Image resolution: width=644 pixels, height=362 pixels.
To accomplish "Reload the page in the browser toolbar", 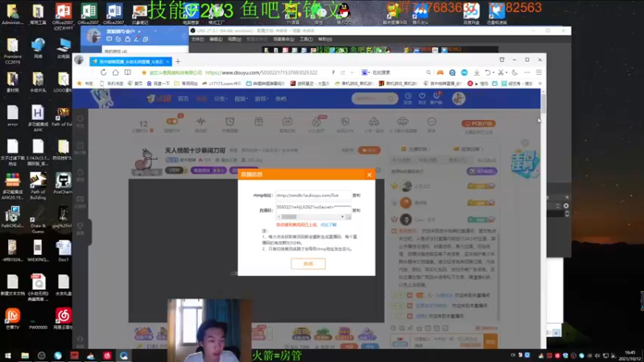I will (104, 72).
